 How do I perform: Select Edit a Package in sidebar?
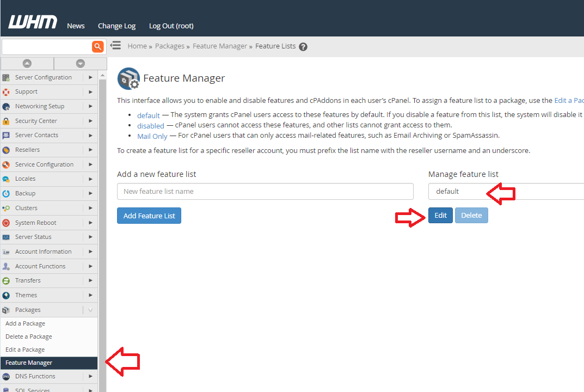(x=25, y=350)
